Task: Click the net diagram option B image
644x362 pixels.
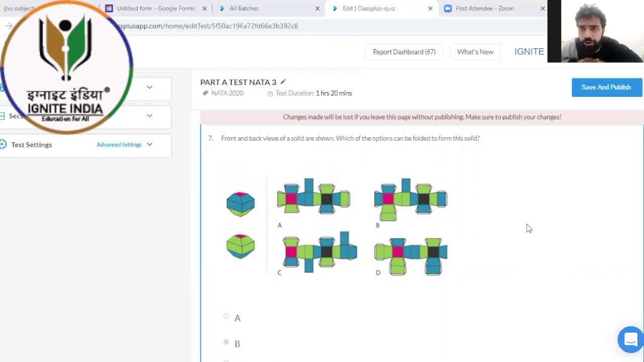Action: tap(411, 200)
